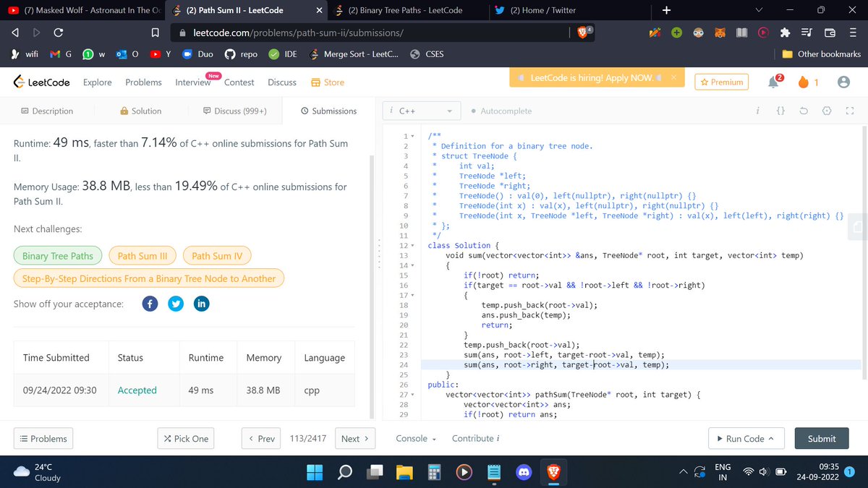The image size is (868, 488).
Task: Open the MetaMask fox extension
Action: tap(720, 33)
